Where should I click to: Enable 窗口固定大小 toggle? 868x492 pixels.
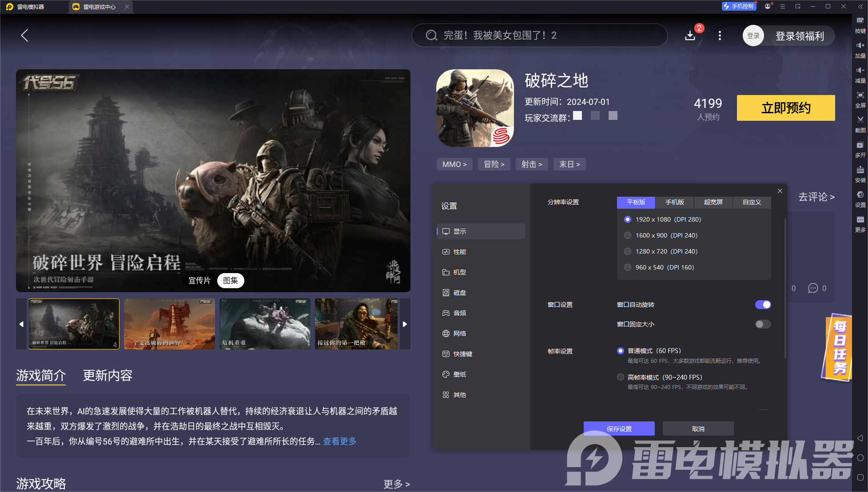click(x=763, y=324)
